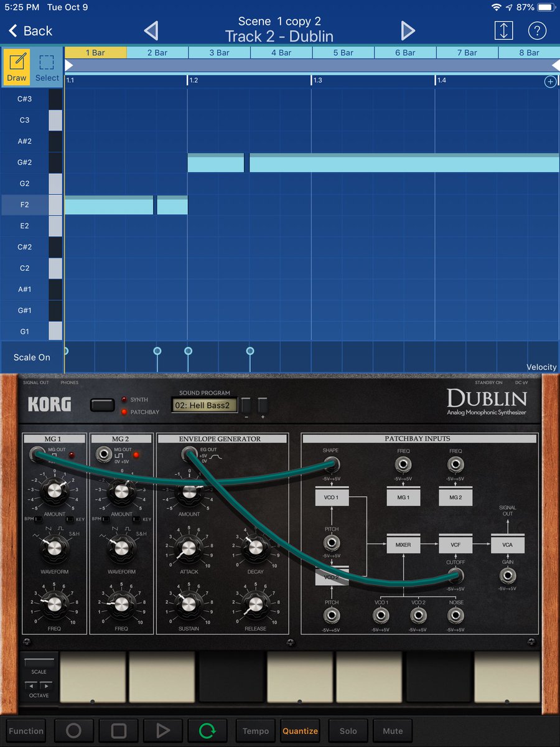This screenshot has height=747, width=560.
Task: Tap the zoom-in plus on the ruler
Action: [x=550, y=82]
